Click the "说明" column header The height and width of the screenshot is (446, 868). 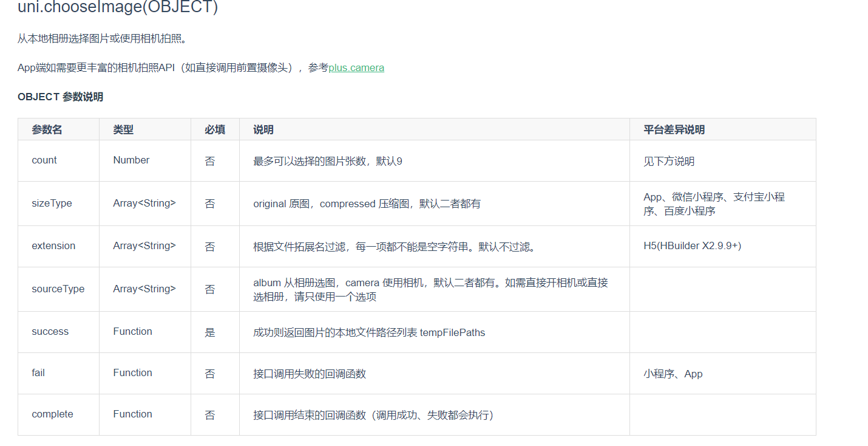click(x=263, y=129)
